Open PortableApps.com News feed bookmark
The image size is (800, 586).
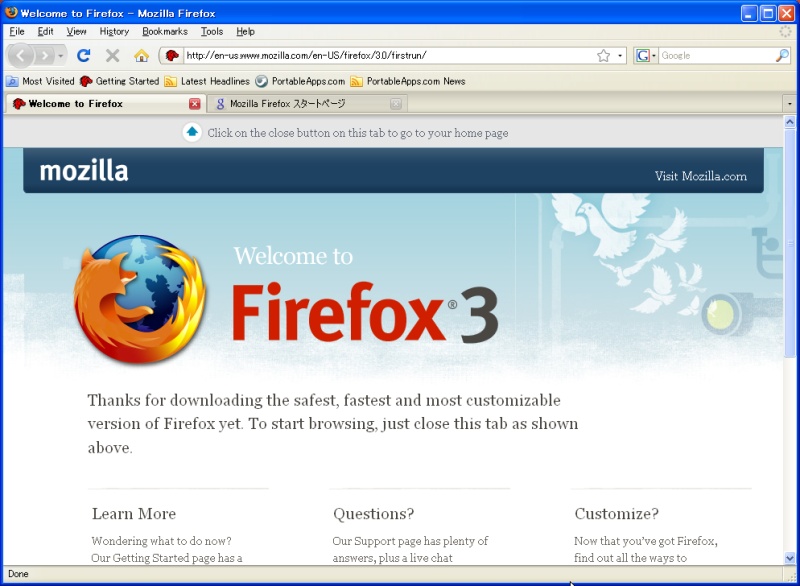(408, 81)
